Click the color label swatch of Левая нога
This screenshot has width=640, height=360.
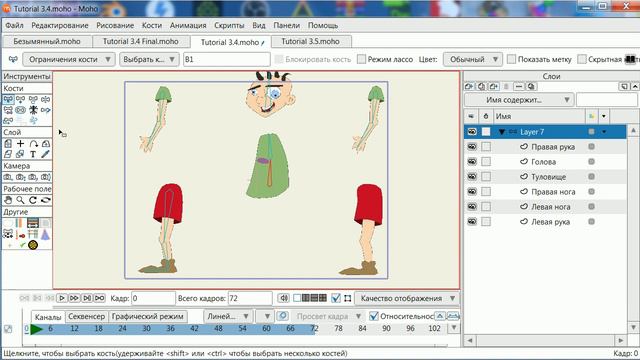pyautogui.click(x=591, y=207)
